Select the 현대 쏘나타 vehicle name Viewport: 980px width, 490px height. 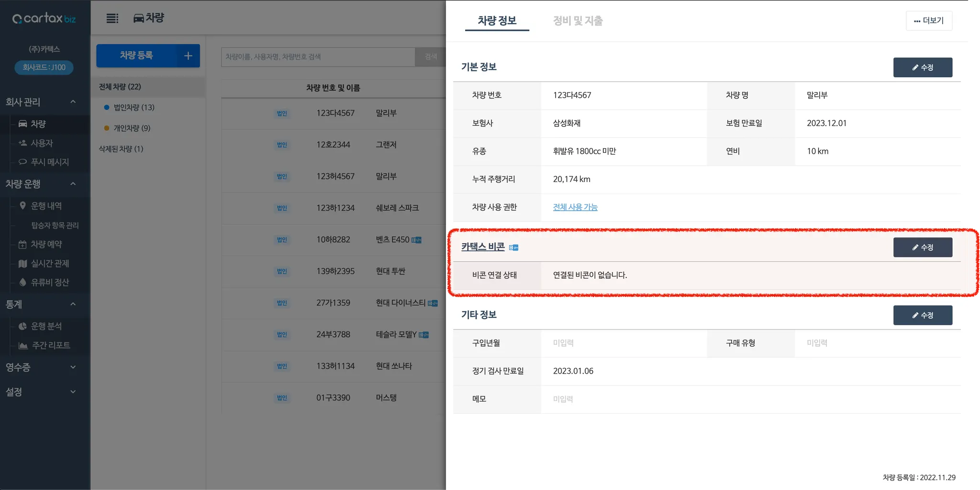pyautogui.click(x=394, y=366)
